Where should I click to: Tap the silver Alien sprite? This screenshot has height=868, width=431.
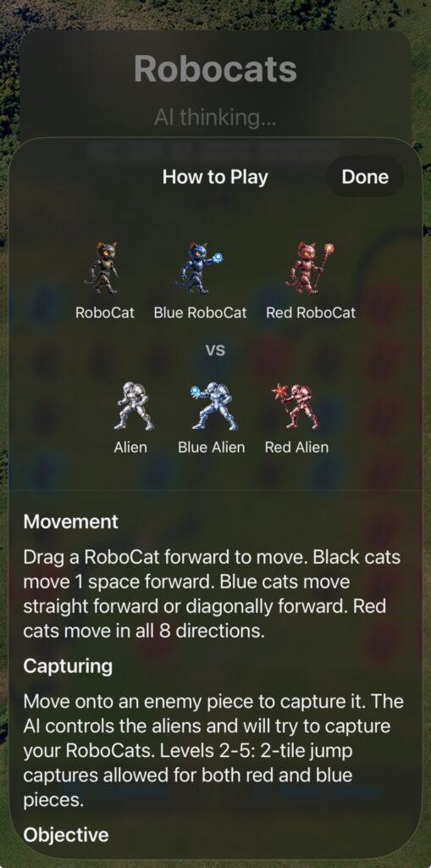pyautogui.click(x=133, y=407)
